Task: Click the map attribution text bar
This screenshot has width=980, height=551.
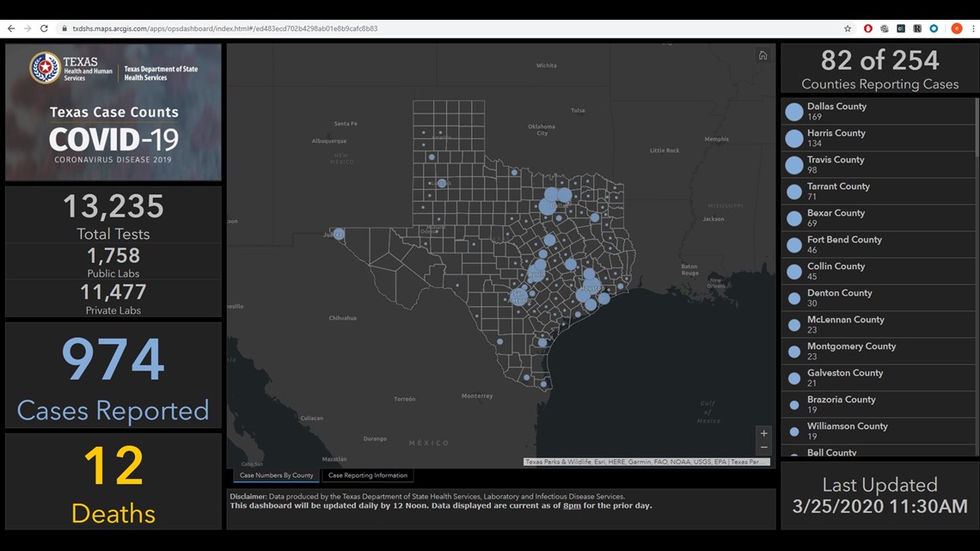Action: [646, 462]
